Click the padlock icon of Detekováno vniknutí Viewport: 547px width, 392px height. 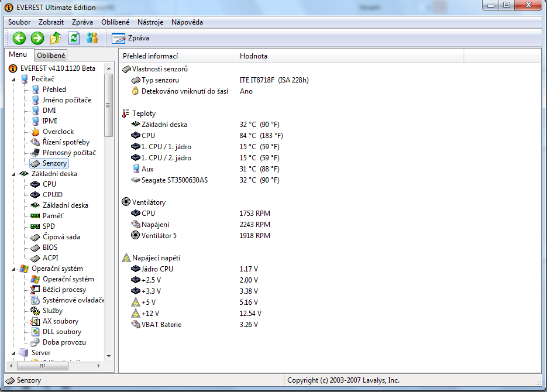(135, 91)
